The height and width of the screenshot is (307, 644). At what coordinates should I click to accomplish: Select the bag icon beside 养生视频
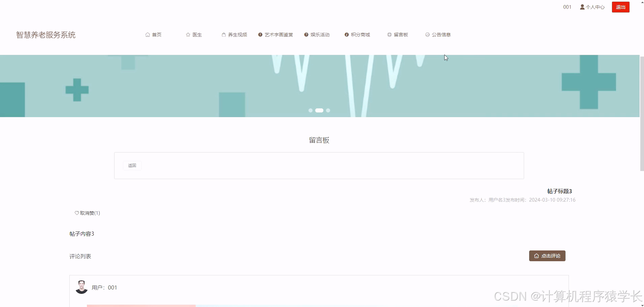pos(223,34)
